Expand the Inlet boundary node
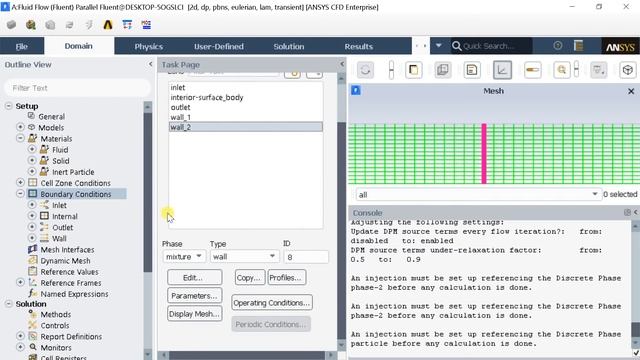This screenshot has height=360, width=640. (32, 204)
